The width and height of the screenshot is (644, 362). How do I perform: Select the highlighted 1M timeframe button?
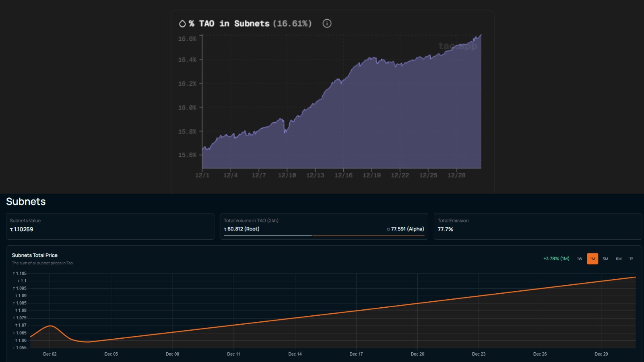(592, 259)
